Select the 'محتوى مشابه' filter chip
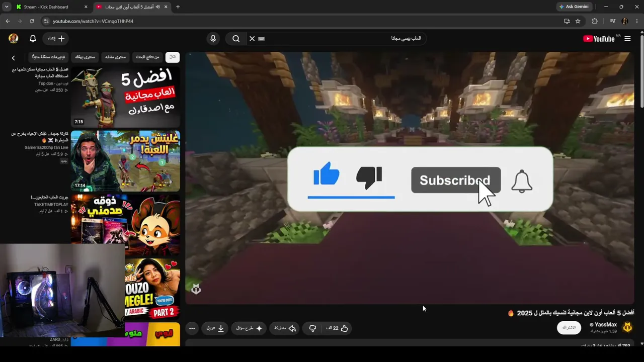This screenshot has height=362, width=644. [x=116, y=57]
